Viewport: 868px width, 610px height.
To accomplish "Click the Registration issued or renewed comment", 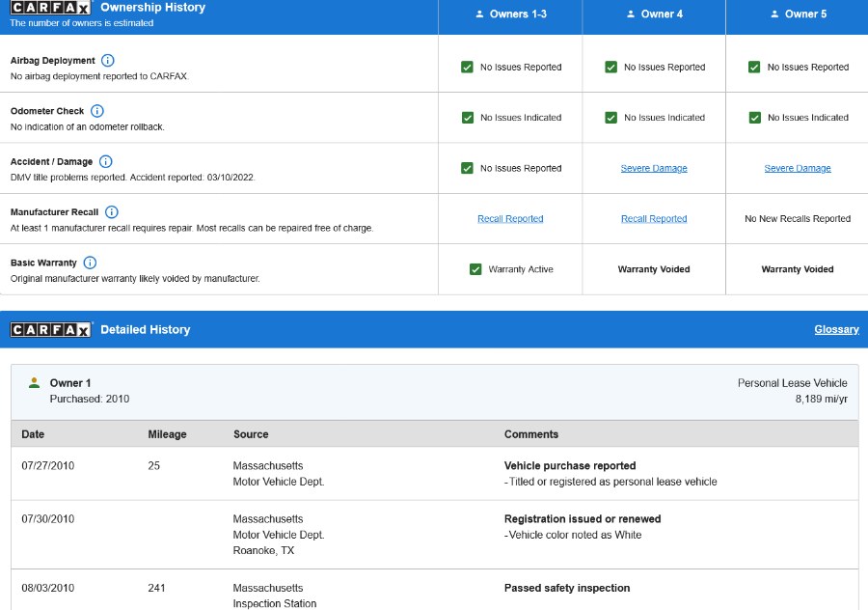I will tap(583, 519).
